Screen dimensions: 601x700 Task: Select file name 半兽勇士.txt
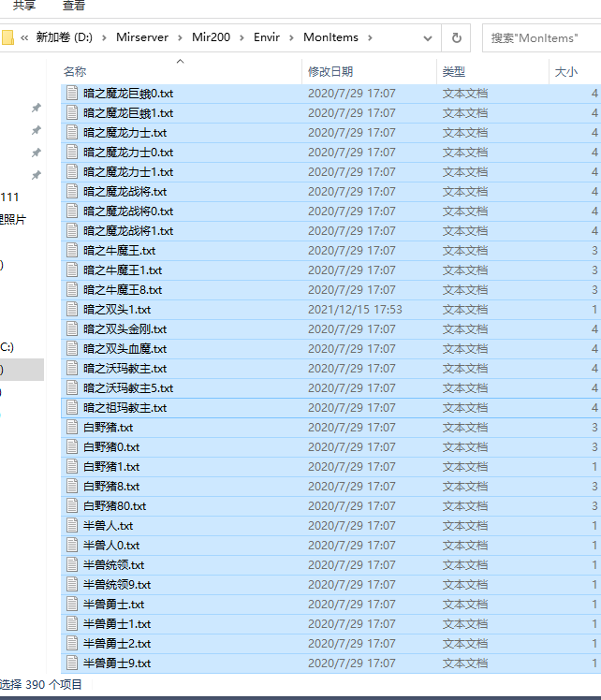tap(113, 604)
